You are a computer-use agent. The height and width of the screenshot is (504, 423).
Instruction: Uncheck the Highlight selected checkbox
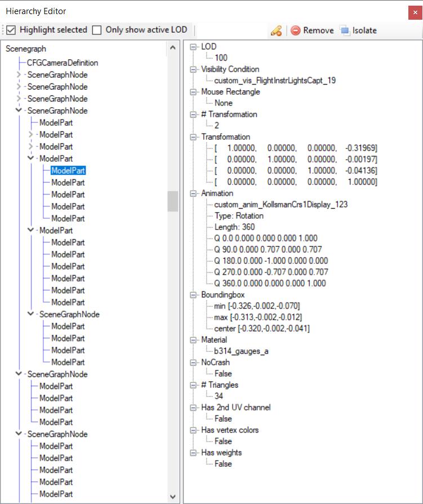(11, 30)
